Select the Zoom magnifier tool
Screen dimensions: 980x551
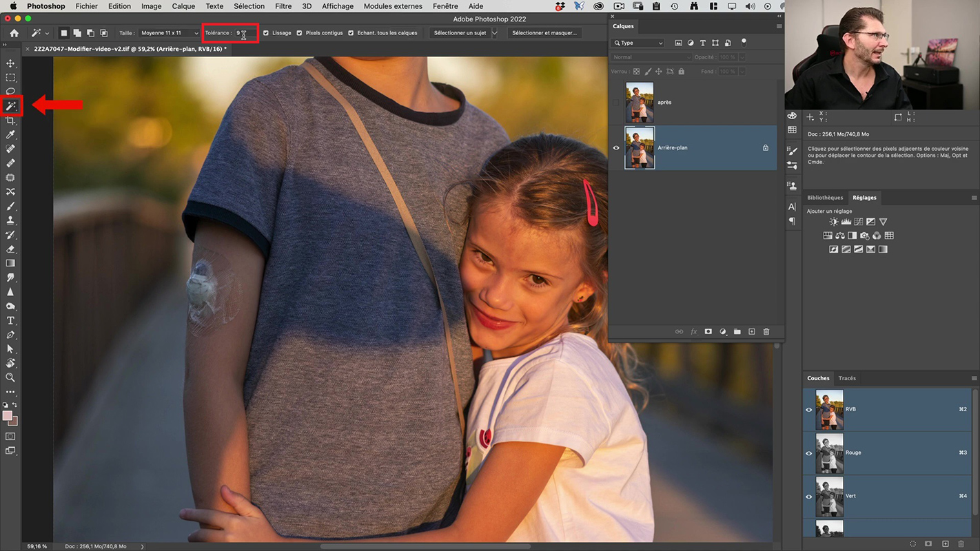(x=10, y=377)
